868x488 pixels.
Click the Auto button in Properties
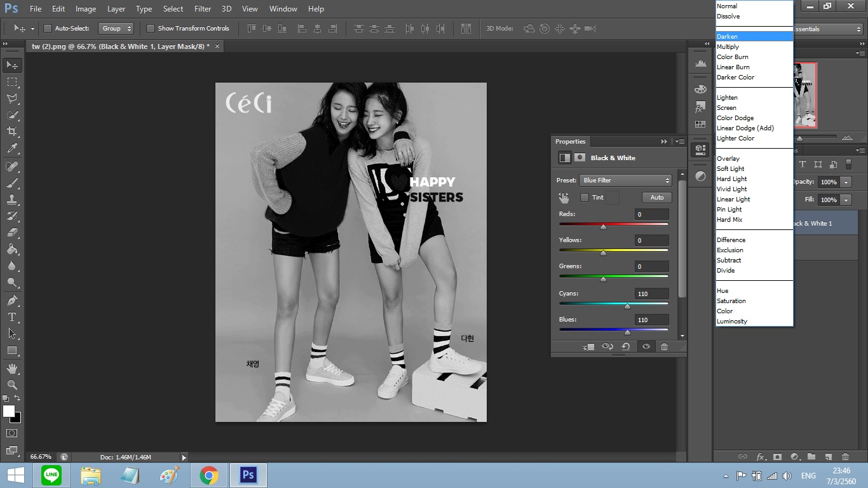coord(656,198)
